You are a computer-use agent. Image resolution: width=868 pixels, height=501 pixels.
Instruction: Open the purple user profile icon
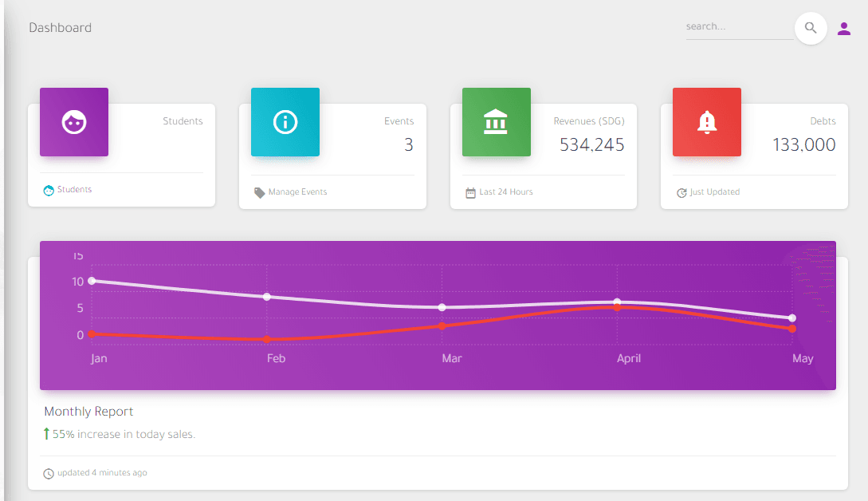click(844, 29)
